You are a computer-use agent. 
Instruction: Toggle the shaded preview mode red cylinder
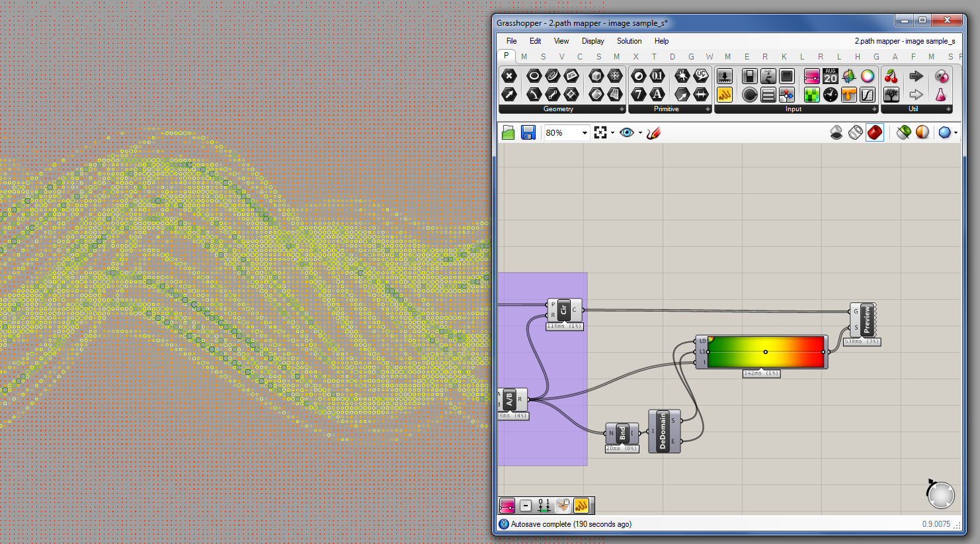(875, 133)
